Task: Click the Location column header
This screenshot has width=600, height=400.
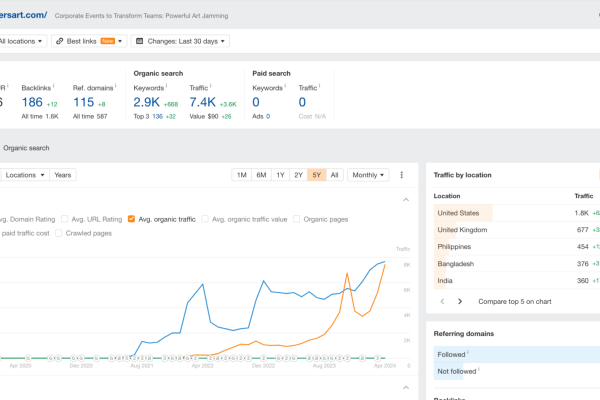Action: (x=447, y=196)
